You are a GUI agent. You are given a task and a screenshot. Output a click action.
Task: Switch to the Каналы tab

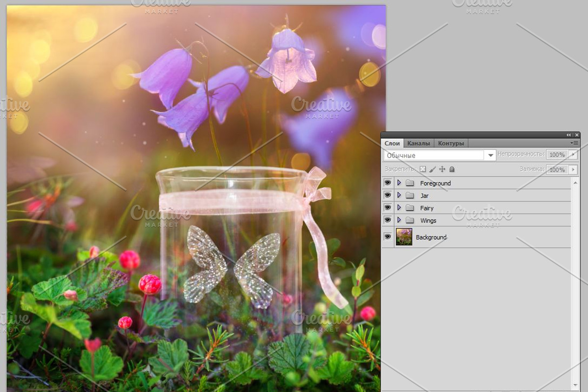[x=418, y=143]
